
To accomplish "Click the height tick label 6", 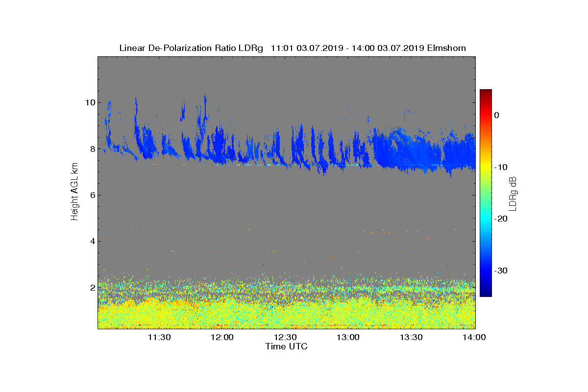I will (92, 195).
